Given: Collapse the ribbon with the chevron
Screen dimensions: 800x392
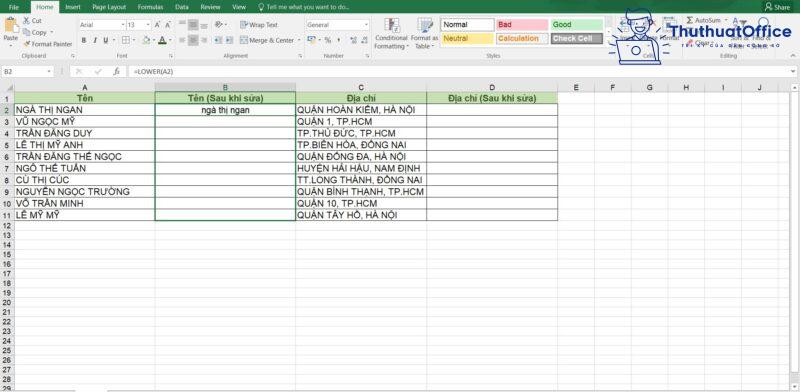Looking at the screenshot, I should (792, 56).
